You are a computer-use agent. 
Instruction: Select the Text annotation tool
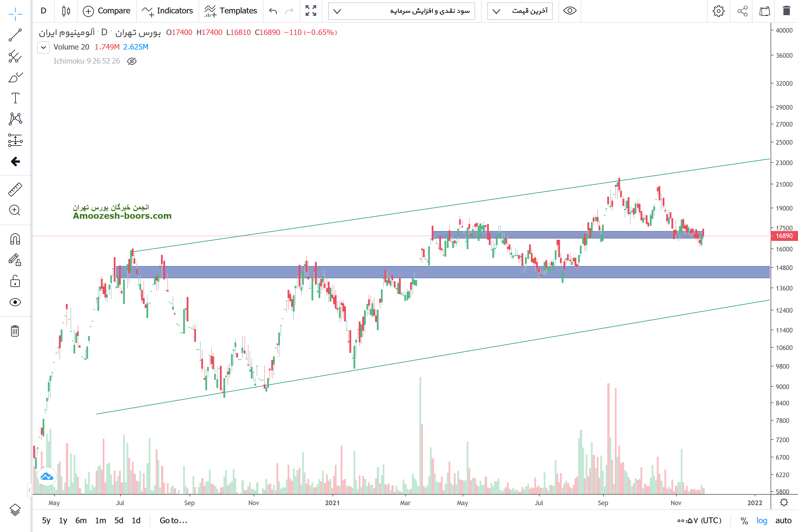click(15, 98)
